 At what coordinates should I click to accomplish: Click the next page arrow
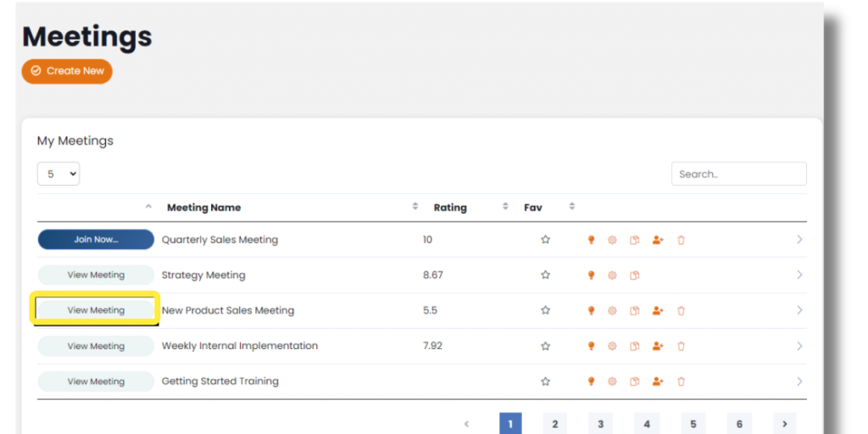pyautogui.click(x=784, y=424)
